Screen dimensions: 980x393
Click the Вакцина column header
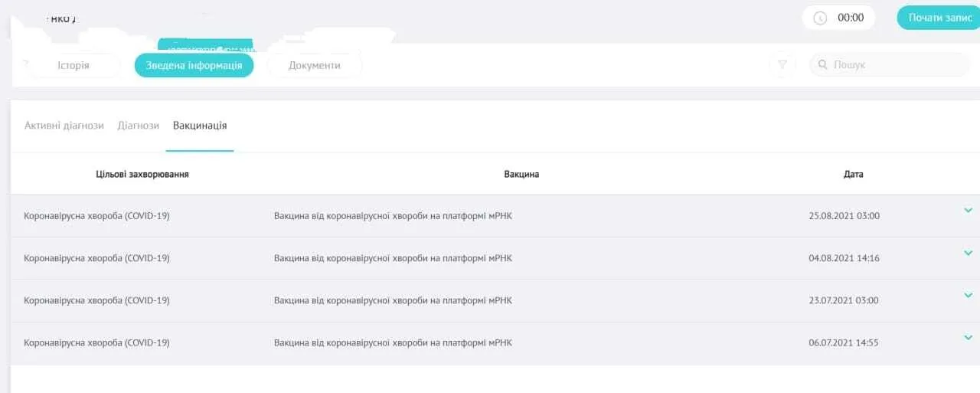coord(521,174)
